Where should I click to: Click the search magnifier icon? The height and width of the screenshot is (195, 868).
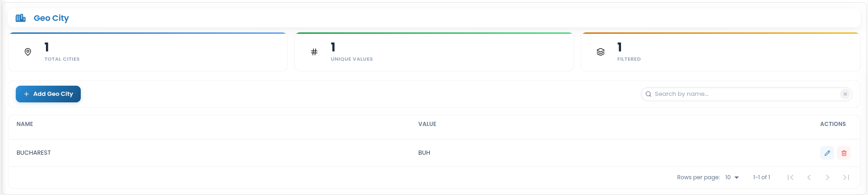tap(648, 94)
